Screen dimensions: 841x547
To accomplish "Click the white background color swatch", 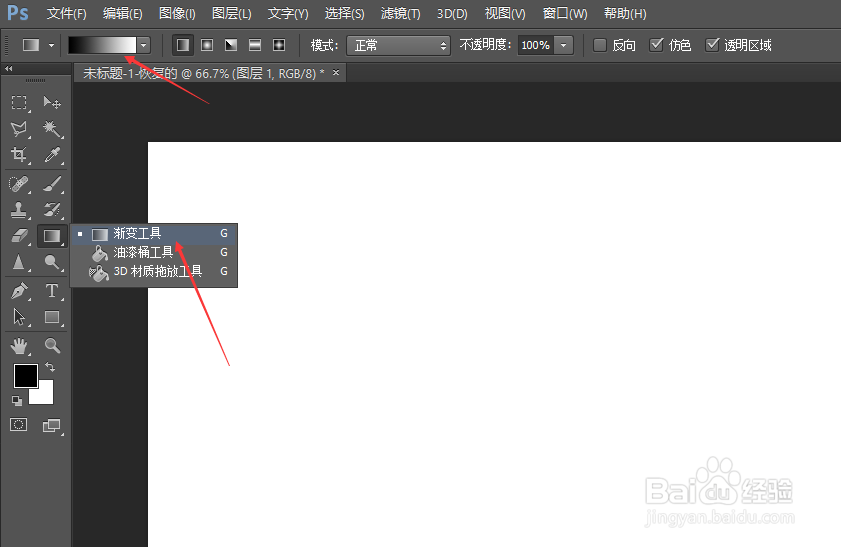I will pos(45,395).
